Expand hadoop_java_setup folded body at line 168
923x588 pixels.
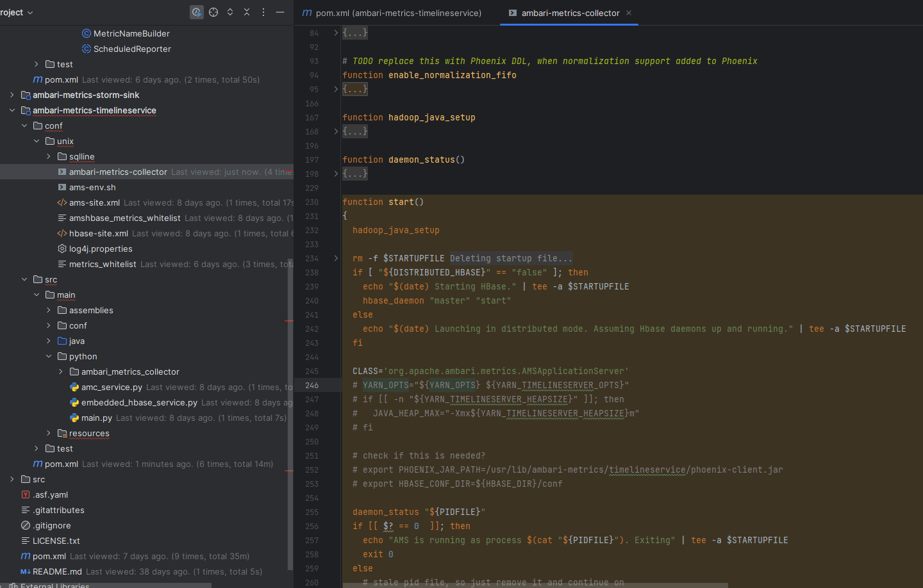[x=336, y=131]
